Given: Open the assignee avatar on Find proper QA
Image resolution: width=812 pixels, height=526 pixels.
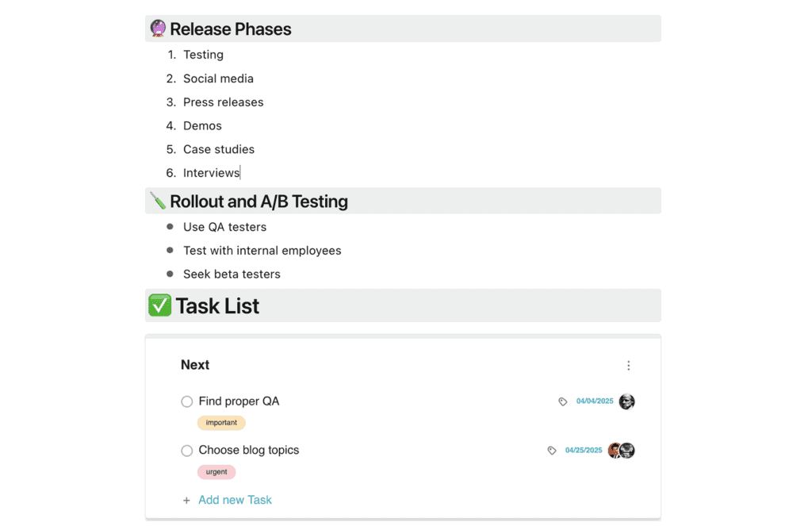Looking at the screenshot, I should pos(626,401).
